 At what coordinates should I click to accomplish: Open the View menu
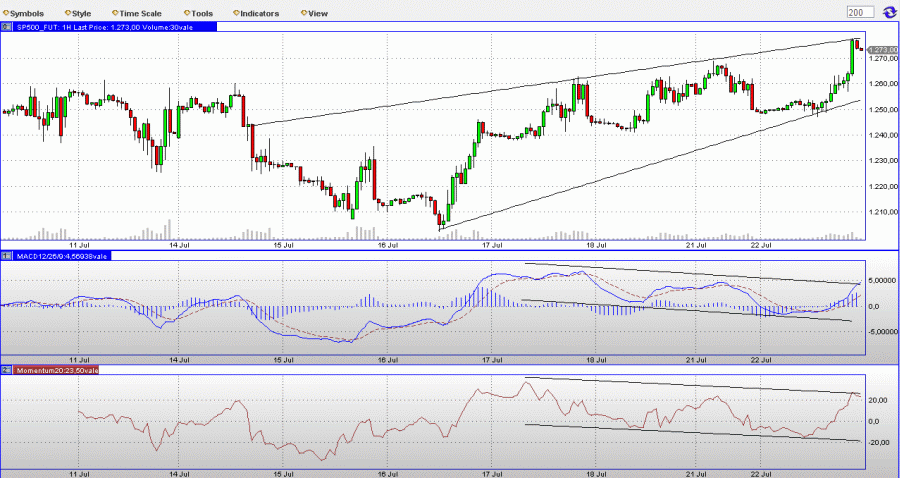click(x=315, y=13)
